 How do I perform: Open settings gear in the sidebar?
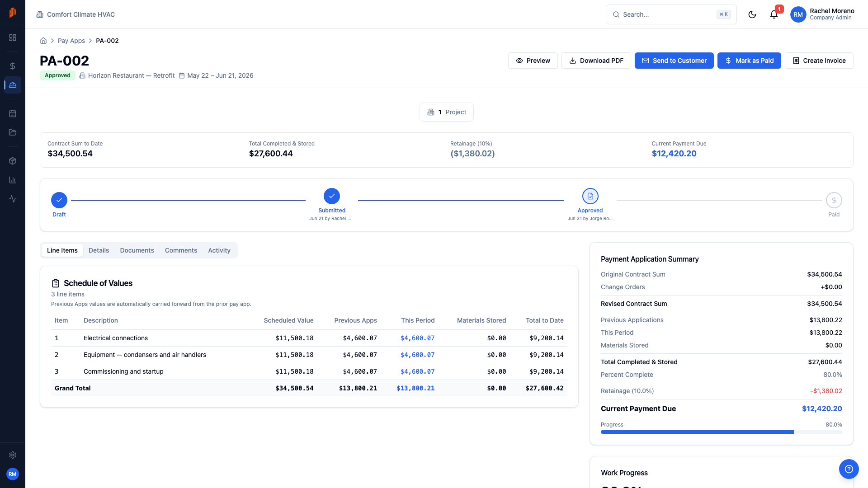click(x=13, y=455)
